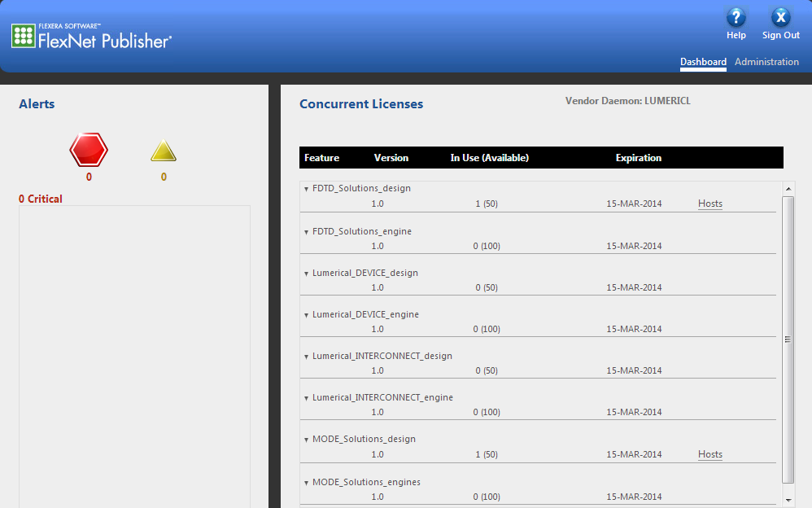Open Hosts link for MODE_Solutions_design
Viewport: 812px width, 508px height.
pyautogui.click(x=710, y=454)
